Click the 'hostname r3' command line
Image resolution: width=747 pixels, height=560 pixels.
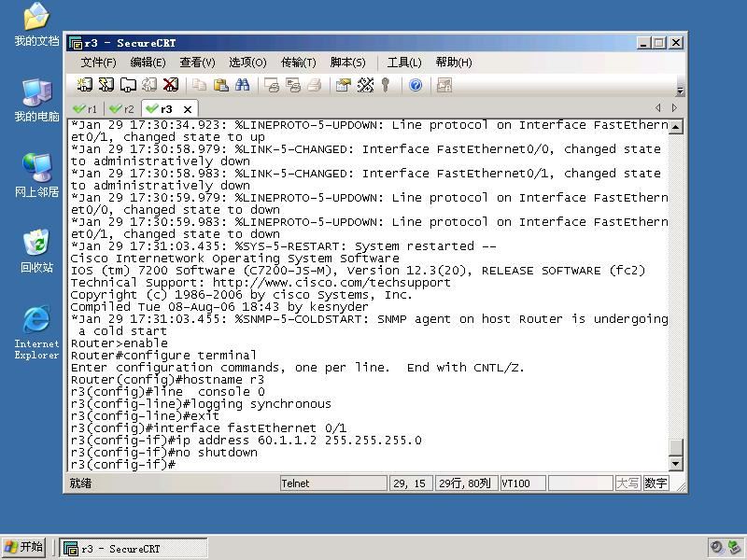[167, 380]
